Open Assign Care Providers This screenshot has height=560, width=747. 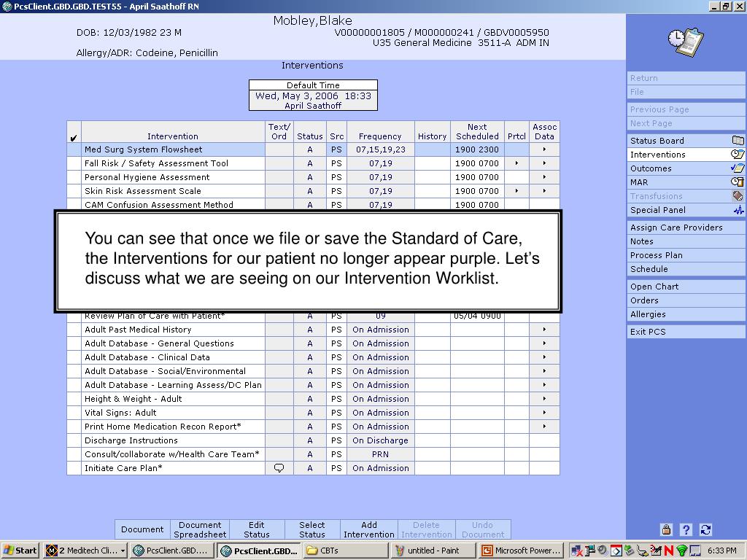686,227
